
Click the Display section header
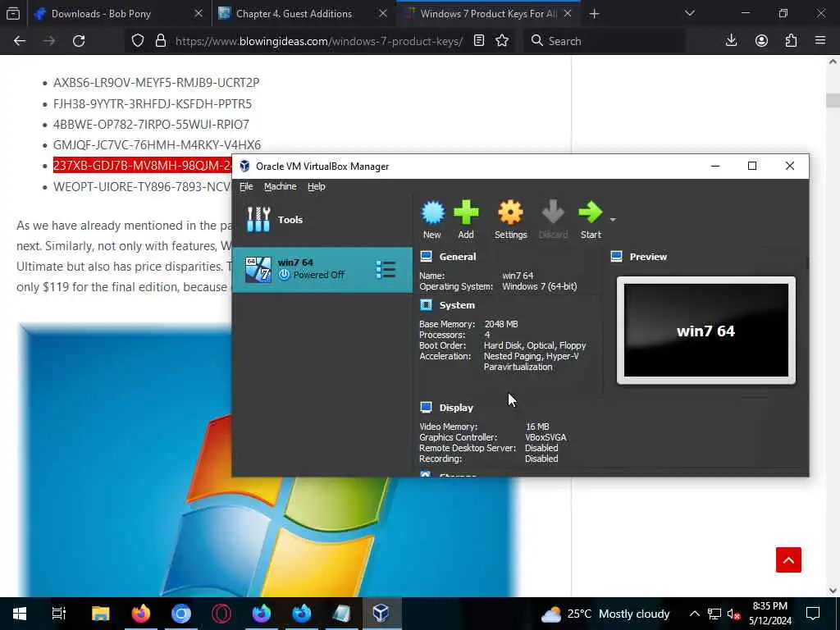coord(456,408)
